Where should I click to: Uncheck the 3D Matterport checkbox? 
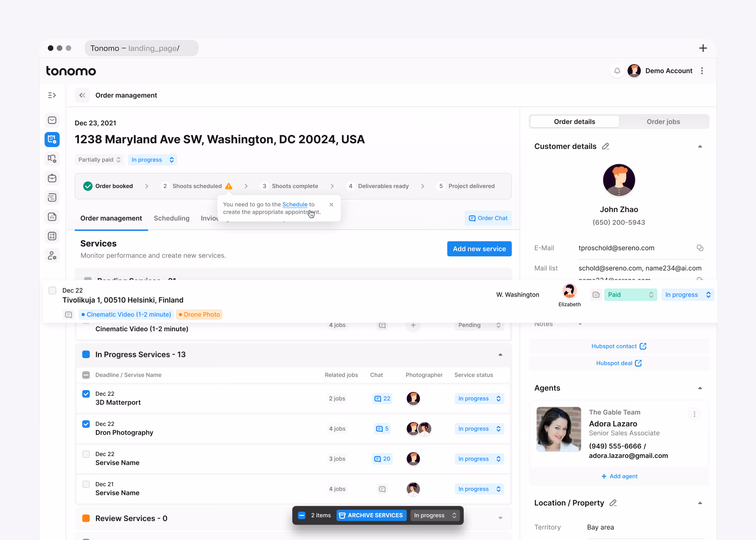(x=86, y=394)
